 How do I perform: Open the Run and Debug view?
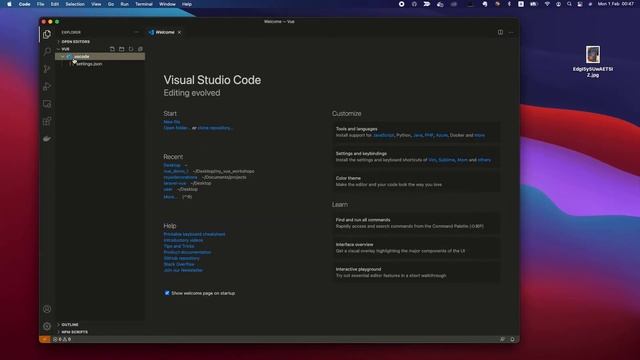(47, 87)
